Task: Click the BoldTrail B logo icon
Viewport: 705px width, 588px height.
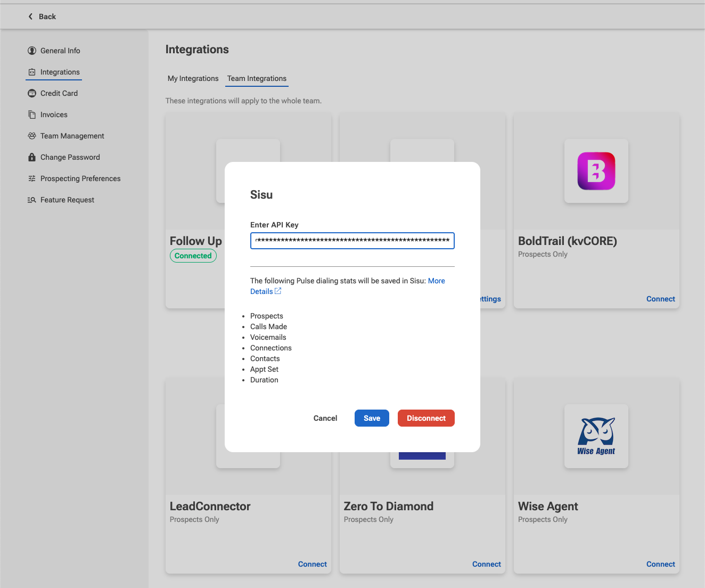Action: point(596,171)
